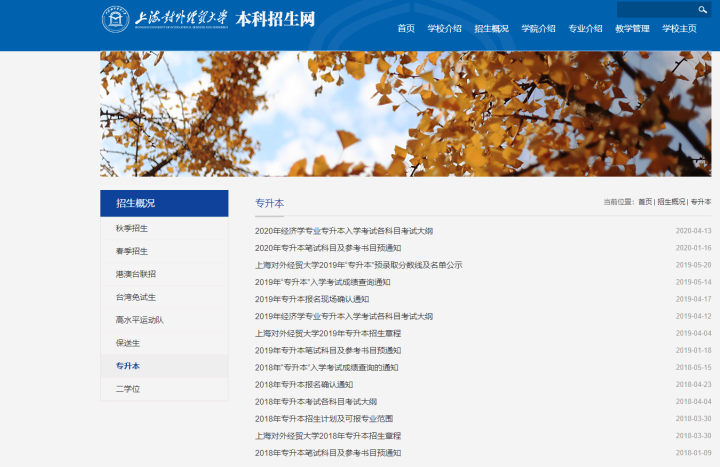The width and height of the screenshot is (720, 467).
Task: Open 2020年经济学专业专升本入学考试各科目考试大纲
Action: point(344,231)
